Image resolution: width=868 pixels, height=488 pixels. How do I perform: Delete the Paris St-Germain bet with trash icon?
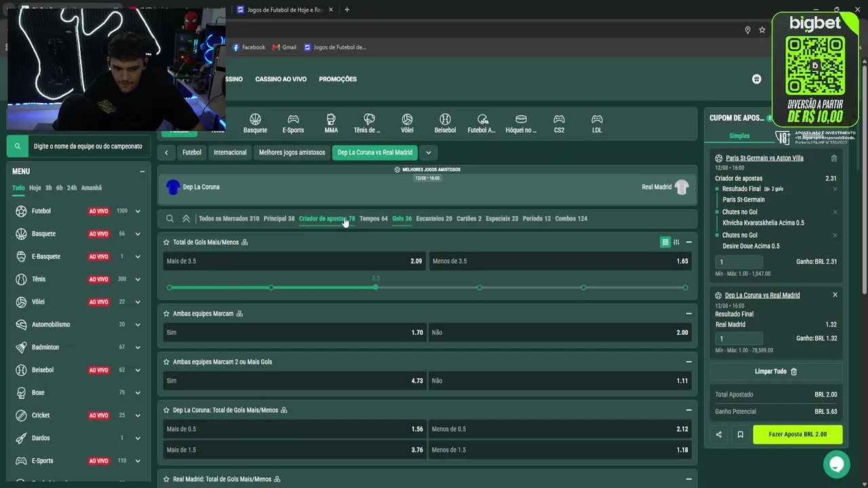pyautogui.click(x=834, y=158)
